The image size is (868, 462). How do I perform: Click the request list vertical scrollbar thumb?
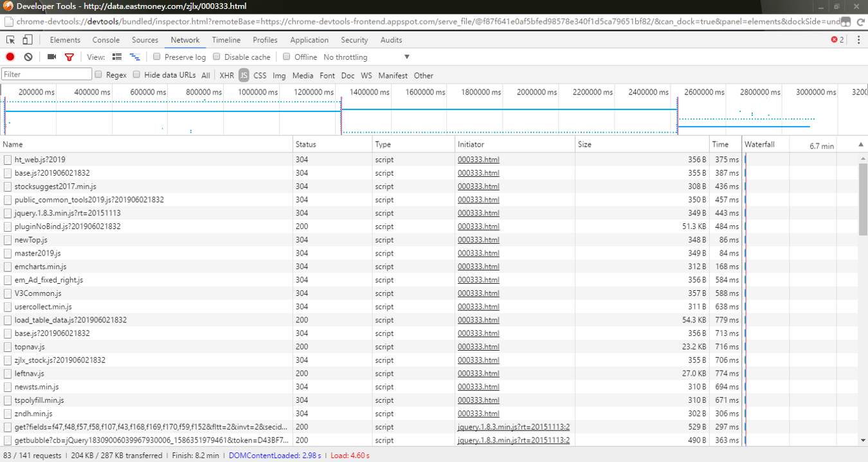pyautogui.click(x=863, y=199)
